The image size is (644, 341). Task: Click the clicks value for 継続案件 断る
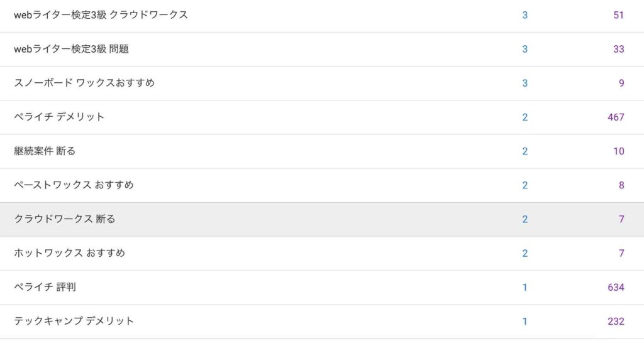(525, 151)
